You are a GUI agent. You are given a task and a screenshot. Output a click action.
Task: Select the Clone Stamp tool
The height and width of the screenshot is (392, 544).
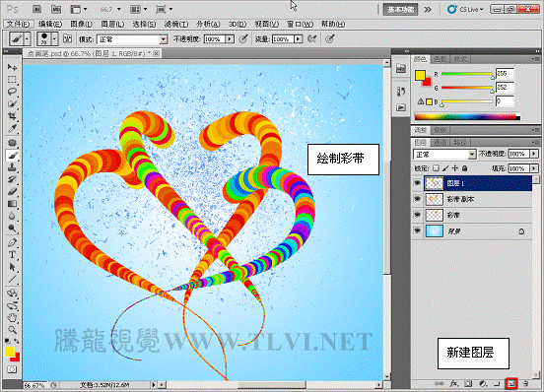(x=12, y=167)
